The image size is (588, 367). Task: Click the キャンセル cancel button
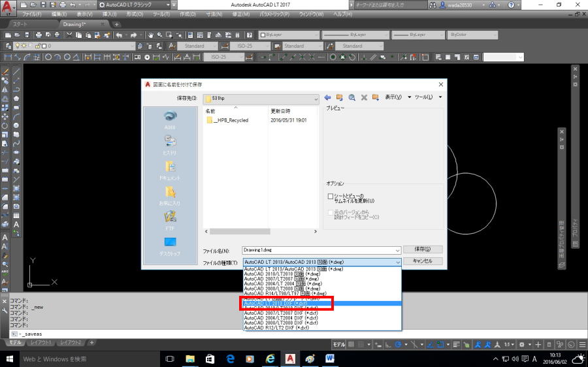pos(423,261)
